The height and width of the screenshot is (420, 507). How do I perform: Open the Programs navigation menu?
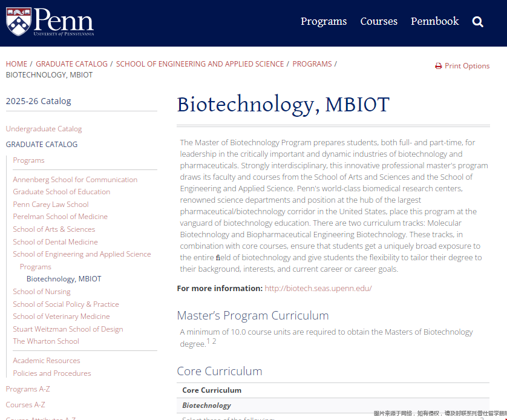324,21
